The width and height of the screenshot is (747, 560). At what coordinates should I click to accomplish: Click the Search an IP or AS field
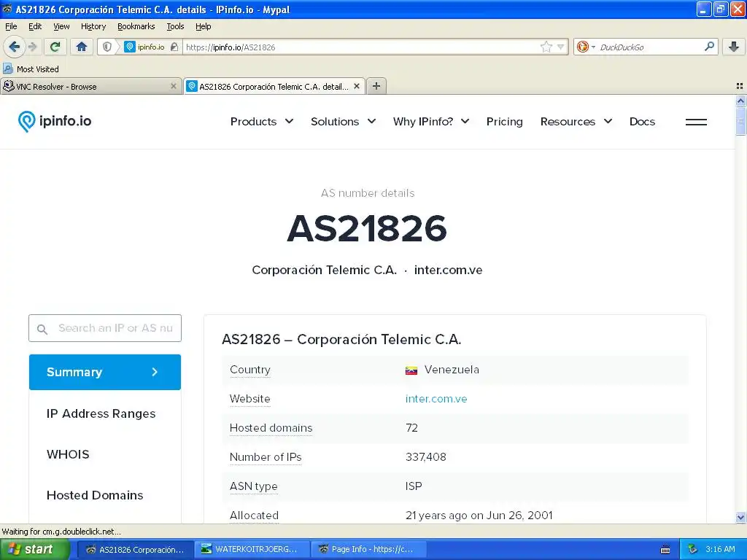pos(105,328)
